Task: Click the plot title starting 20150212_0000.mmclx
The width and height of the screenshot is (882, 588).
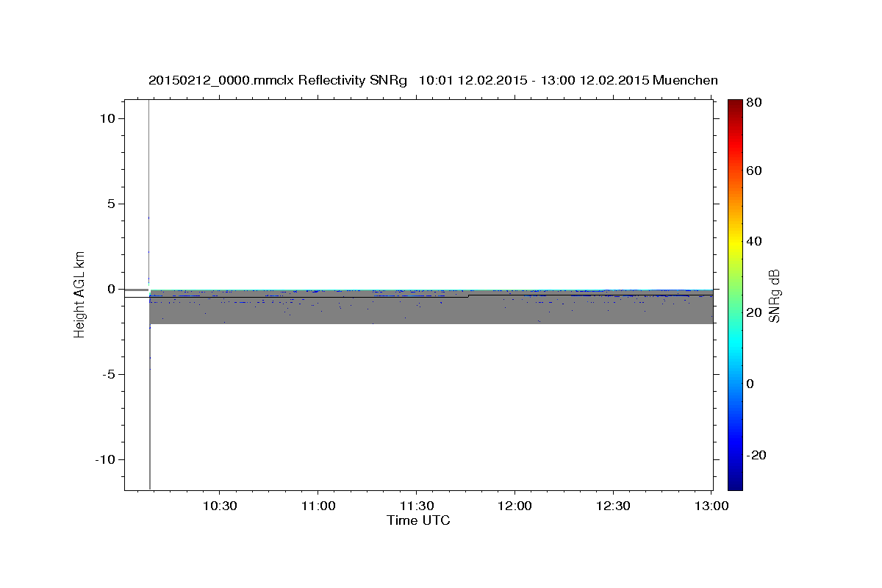Action: (x=433, y=80)
